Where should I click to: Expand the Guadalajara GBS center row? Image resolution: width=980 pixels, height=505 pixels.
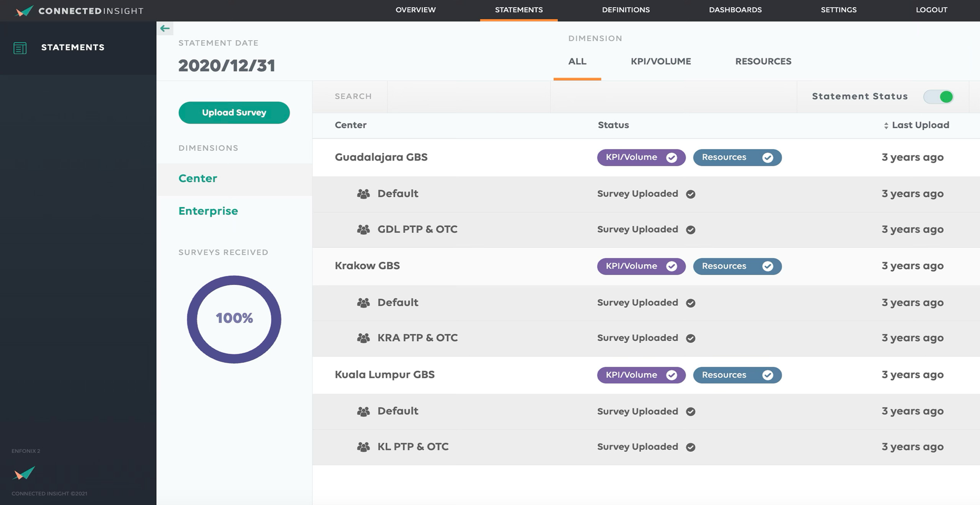pos(382,157)
